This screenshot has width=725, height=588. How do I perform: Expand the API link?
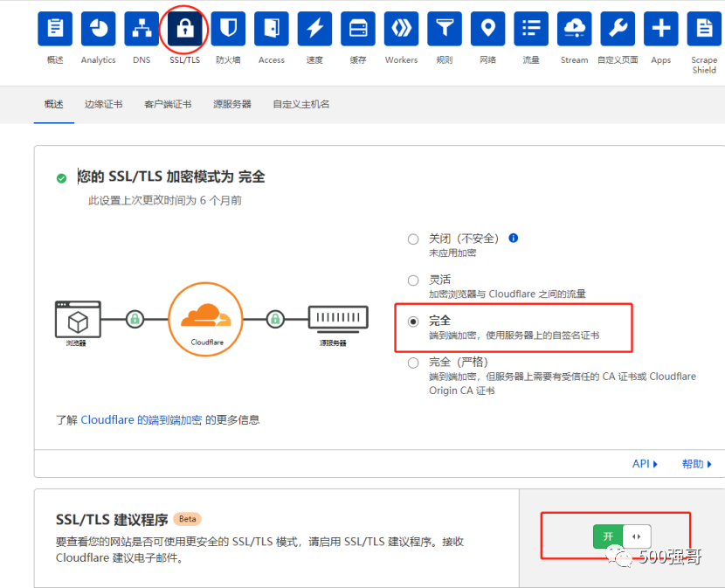(x=645, y=464)
